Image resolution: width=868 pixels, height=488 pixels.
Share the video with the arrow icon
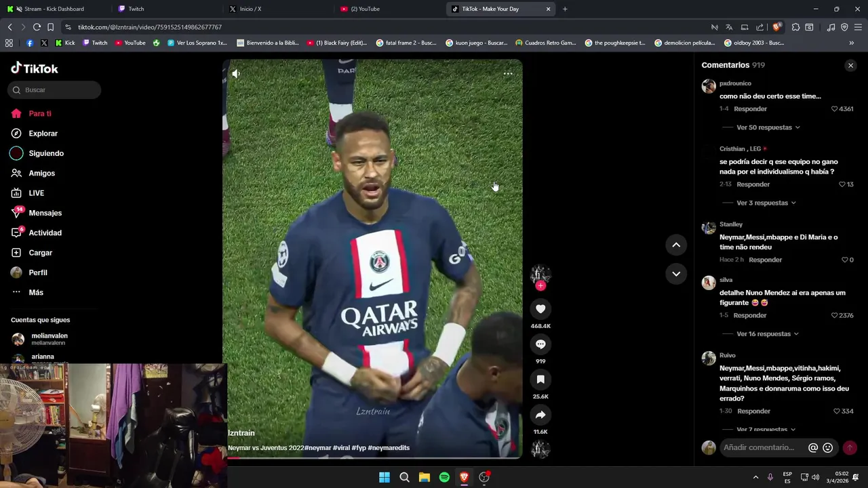click(540, 415)
